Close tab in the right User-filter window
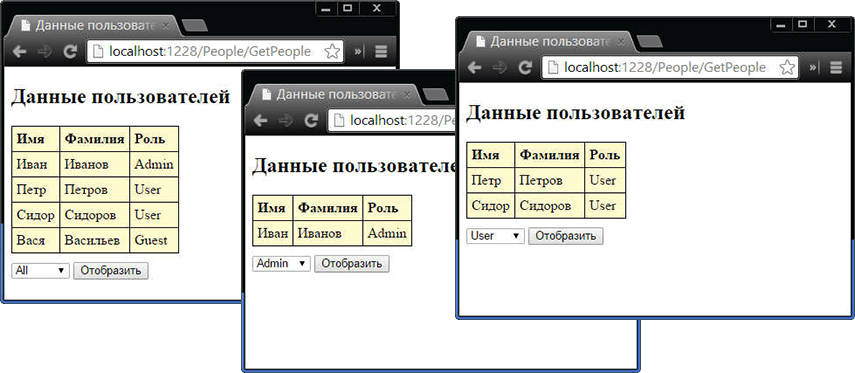The image size is (855, 373). (x=621, y=41)
